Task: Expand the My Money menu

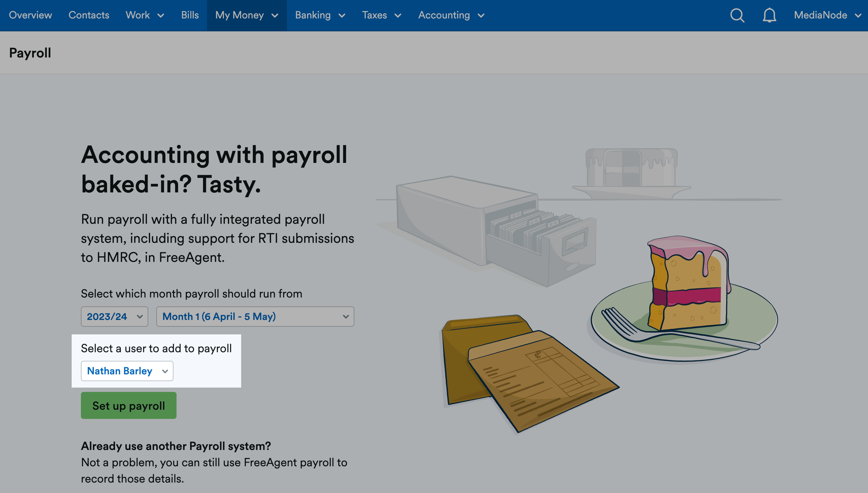Action: (x=247, y=15)
